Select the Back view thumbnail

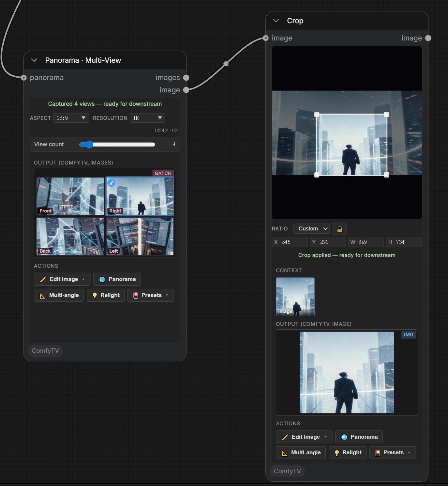click(x=70, y=236)
